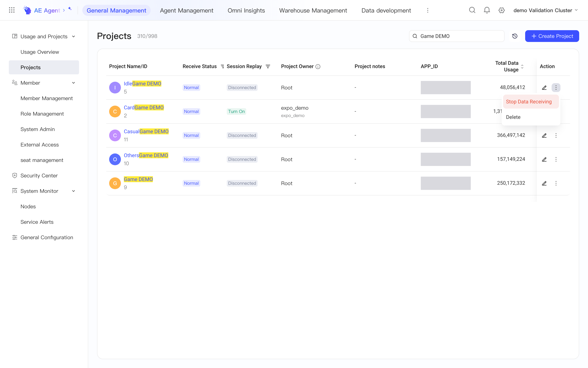The image size is (588, 368).
Task: Filter by Receive Status icon
Action: click(x=222, y=66)
